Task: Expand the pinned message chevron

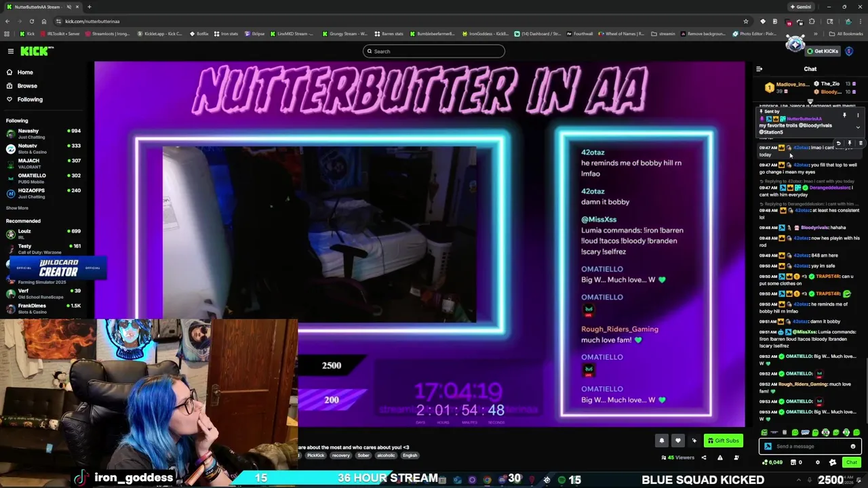Action: pyautogui.click(x=858, y=127)
